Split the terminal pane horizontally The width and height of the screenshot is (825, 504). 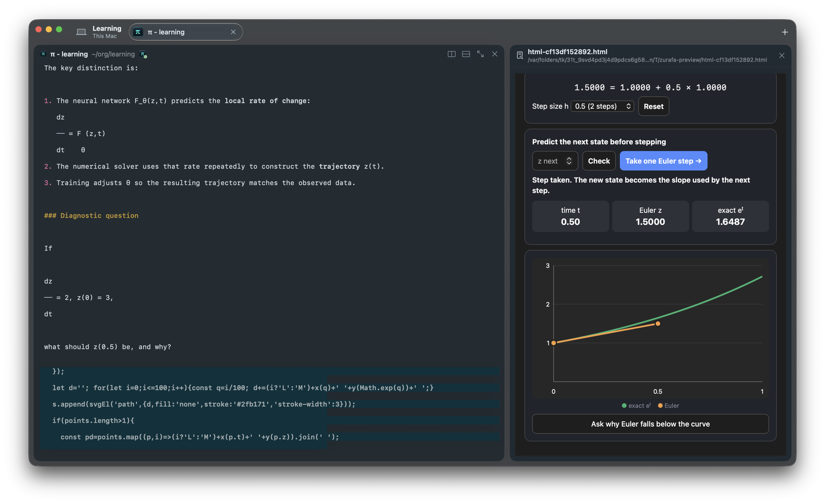(466, 54)
